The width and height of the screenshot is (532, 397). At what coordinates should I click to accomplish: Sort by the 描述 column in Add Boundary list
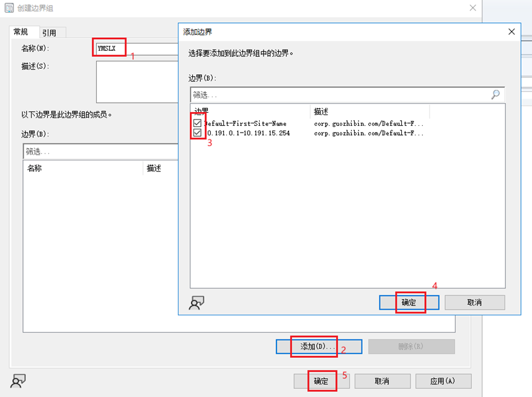370,111
